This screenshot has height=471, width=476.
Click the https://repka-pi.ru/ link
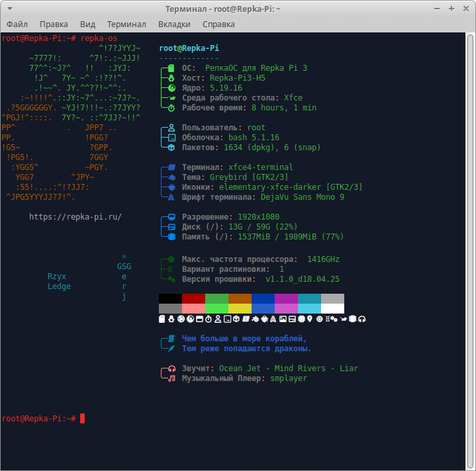(75, 217)
